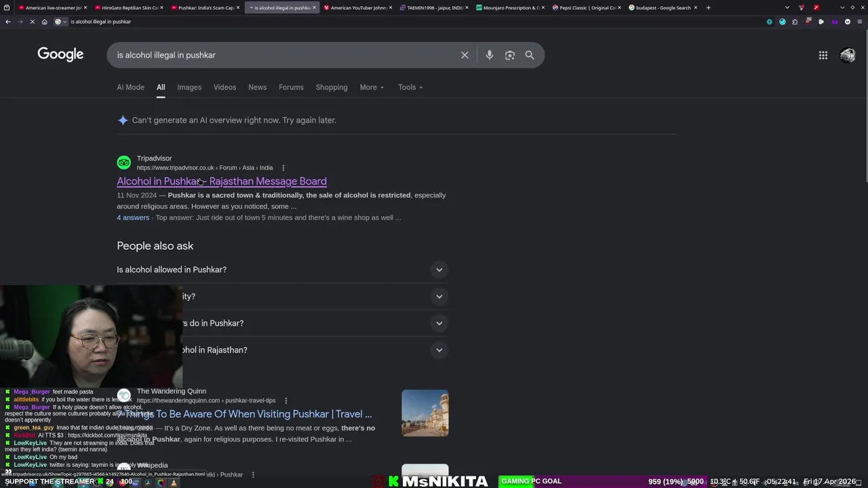Open browser tab list dropdown arrow
Image resolution: width=868 pixels, height=488 pixels.
787,7
